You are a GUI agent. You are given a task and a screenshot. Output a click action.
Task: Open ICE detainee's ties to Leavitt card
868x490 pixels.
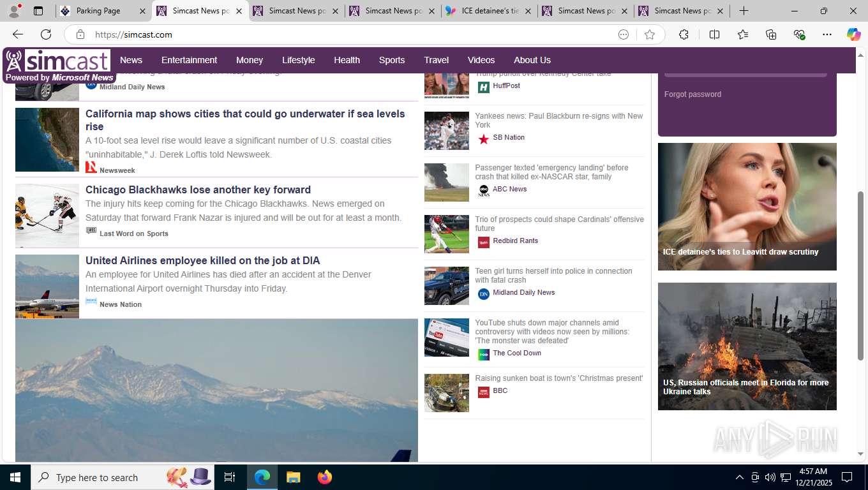click(747, 207)
